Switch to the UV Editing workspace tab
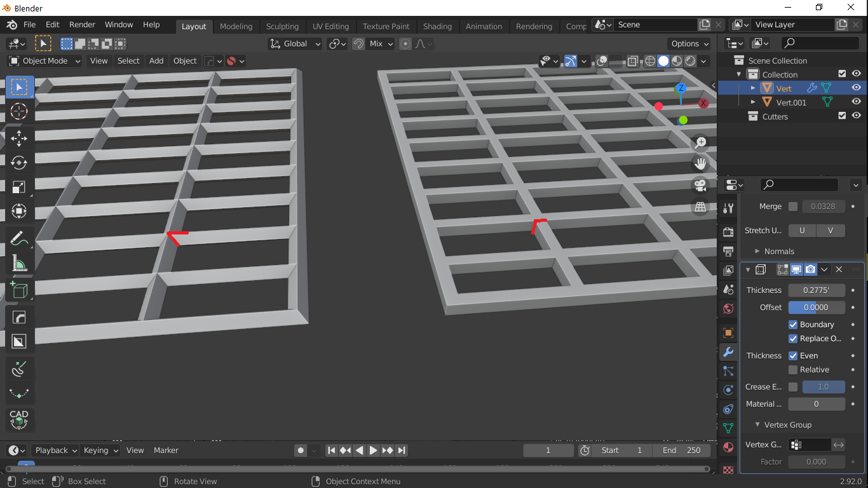Viewport: 868px width, 488px height. pos(330,27)
